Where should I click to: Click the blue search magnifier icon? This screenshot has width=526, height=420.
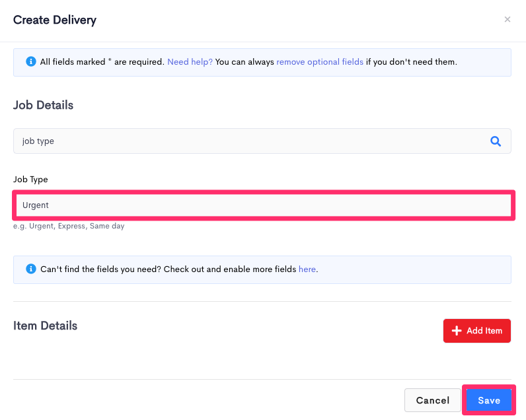(496, 141)
